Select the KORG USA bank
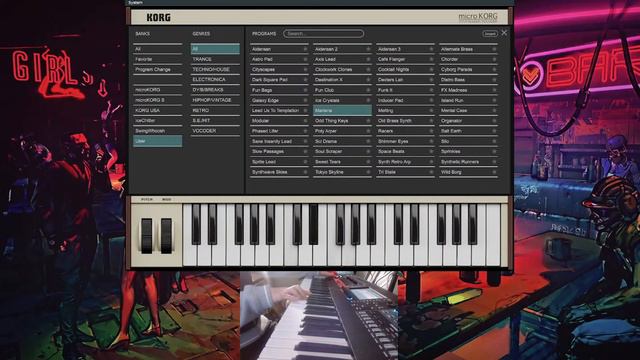 tap(158, 110)
